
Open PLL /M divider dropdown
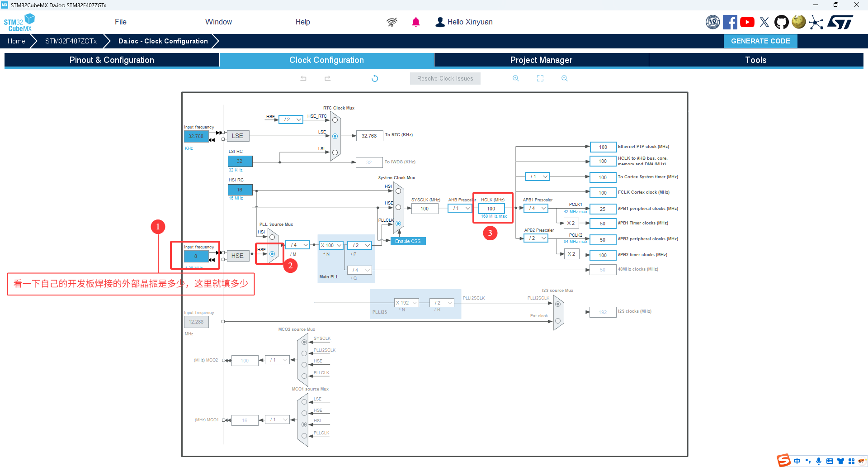click(x=297, y=245)
